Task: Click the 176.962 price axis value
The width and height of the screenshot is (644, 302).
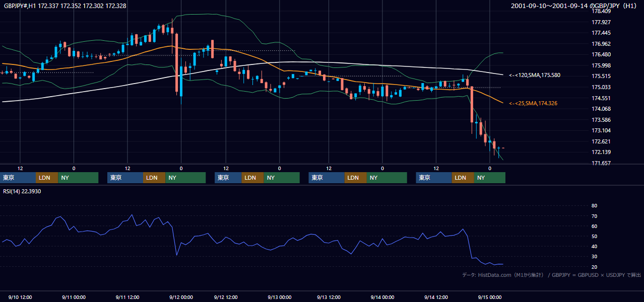Action: 601,44
